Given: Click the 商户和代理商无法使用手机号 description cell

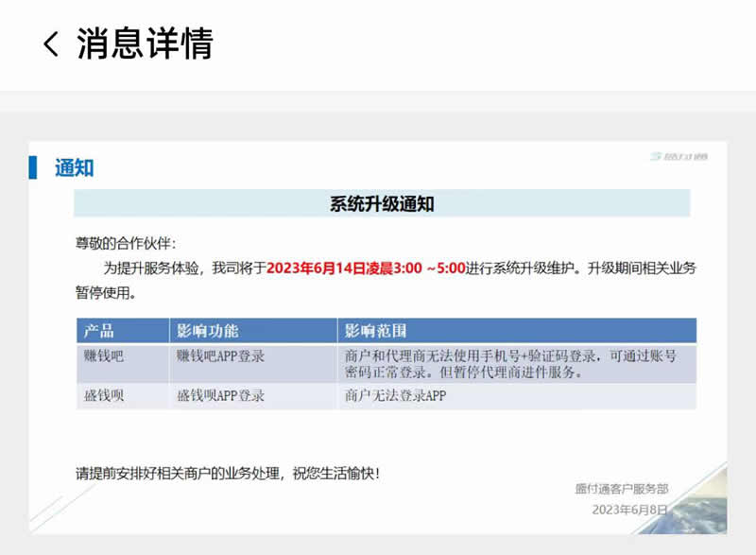Looking at the screenshot, I should tap(517, 364).
